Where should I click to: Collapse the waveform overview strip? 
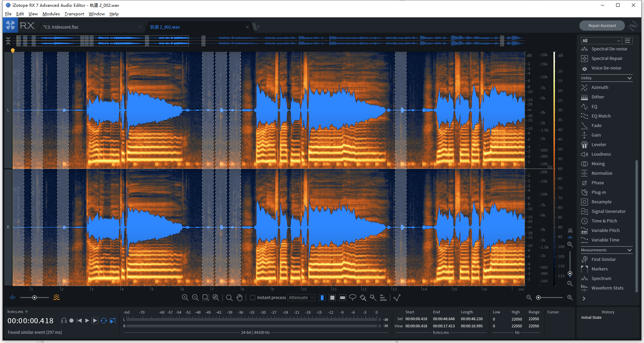click(8, 41)
